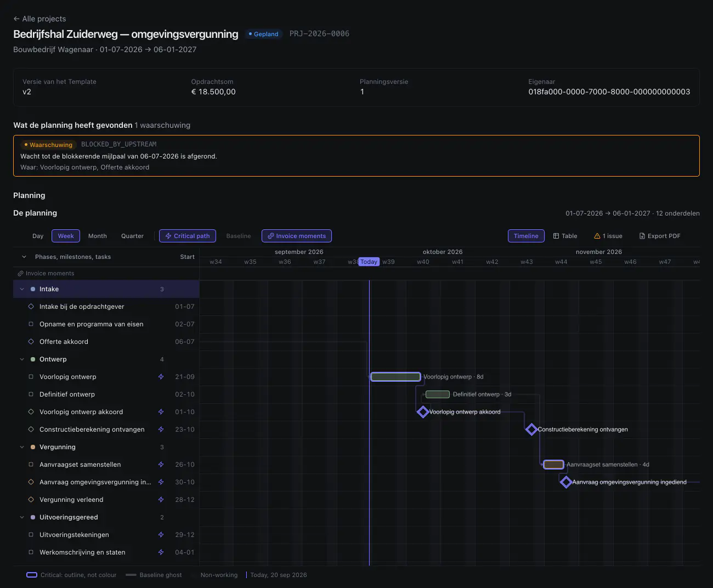Select the Week zoom tab

click(x=66, y=236)
